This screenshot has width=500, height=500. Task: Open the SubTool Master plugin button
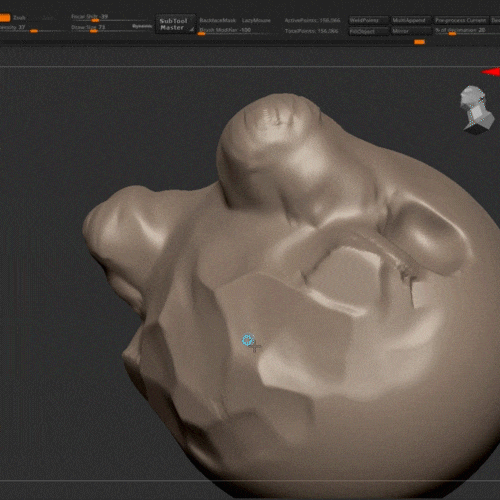(x=175, y=24)
